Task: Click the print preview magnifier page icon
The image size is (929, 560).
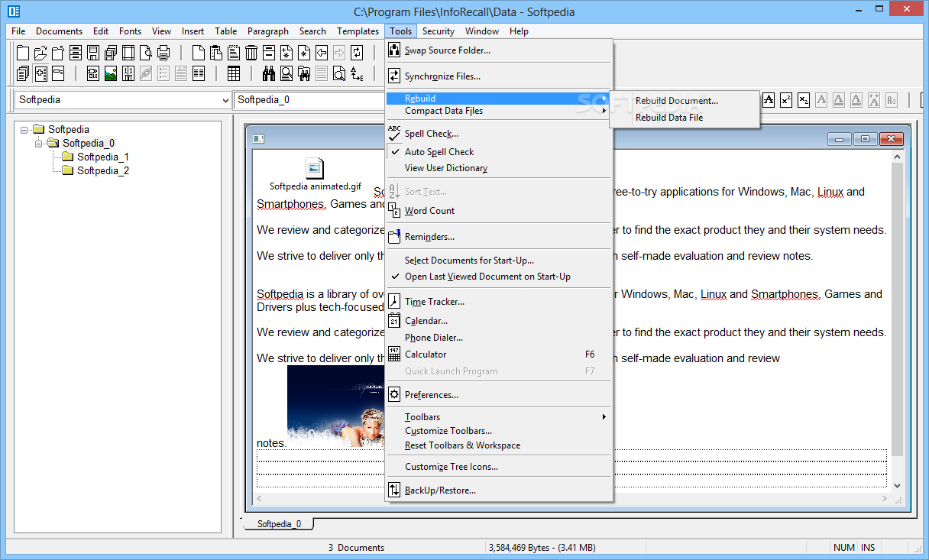Action: (x=146, y=53)
